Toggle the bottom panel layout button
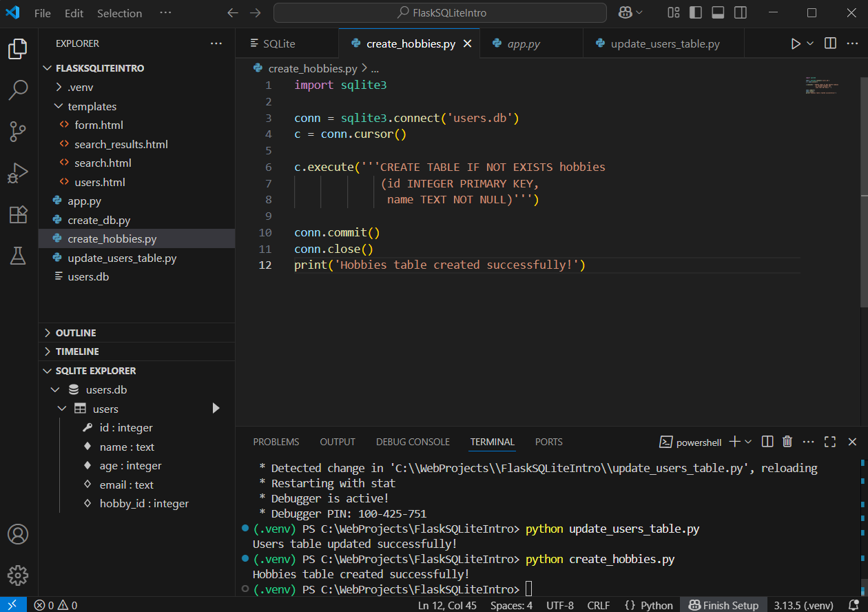This screenshot has width=868, height=612. click(718, 13)
